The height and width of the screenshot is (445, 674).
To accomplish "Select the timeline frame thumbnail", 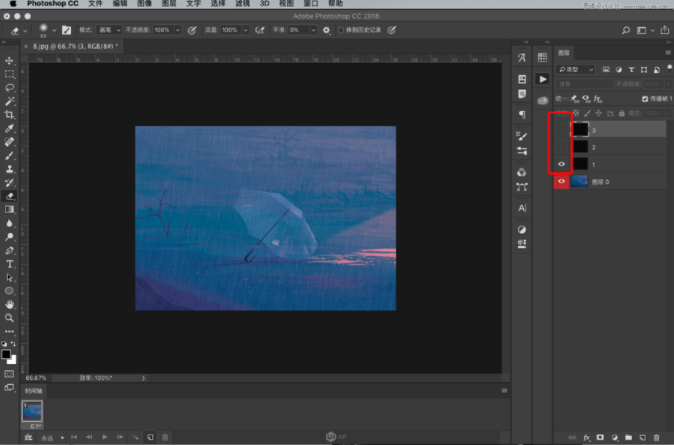I will 32,410.
